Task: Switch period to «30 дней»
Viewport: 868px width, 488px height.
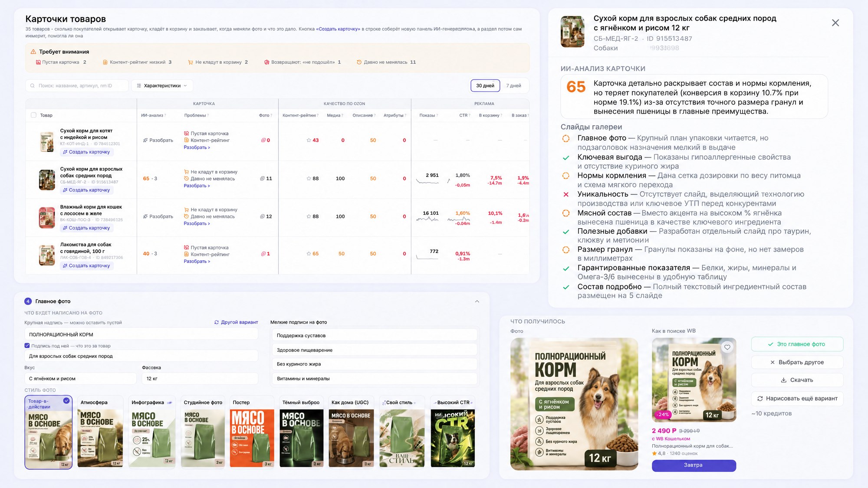Action: 485,85
